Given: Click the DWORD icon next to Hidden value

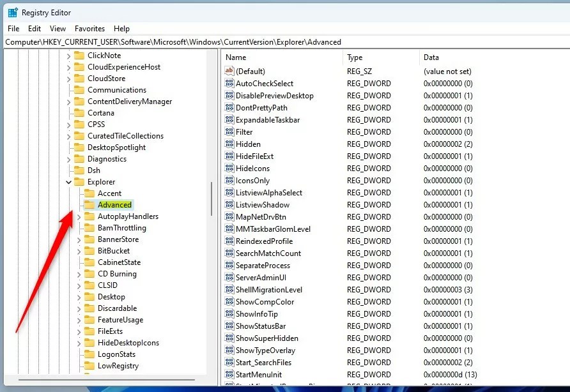Looking at the screenshot, I should [229, 144].
